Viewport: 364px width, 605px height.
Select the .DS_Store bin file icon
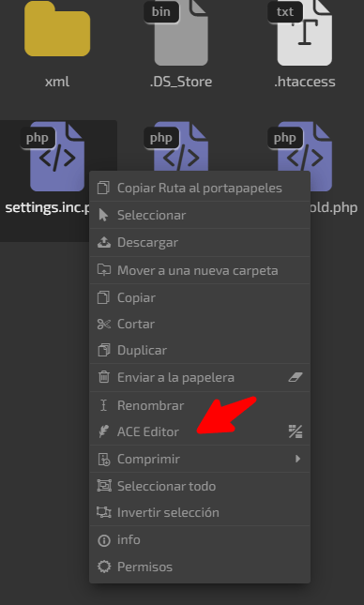[x=181, y=33]
